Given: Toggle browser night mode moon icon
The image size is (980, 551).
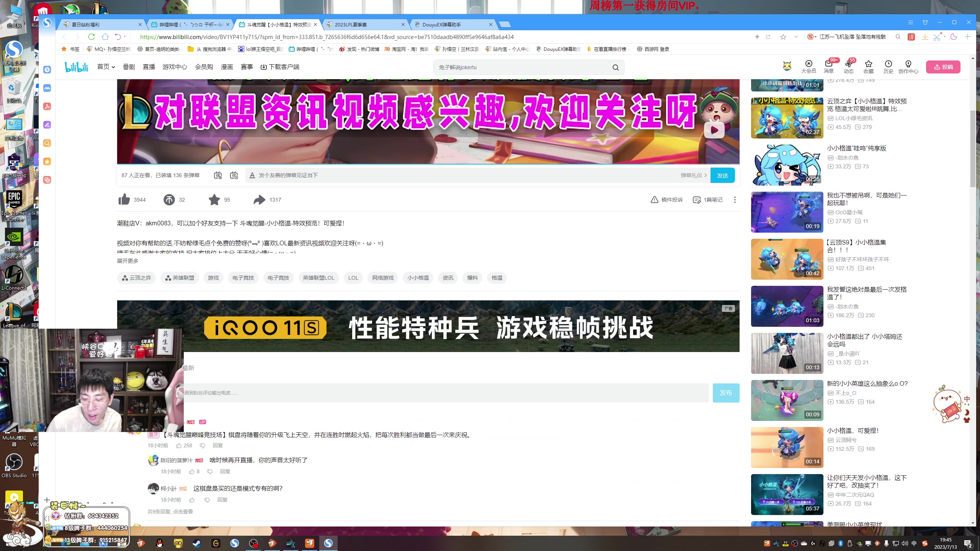Looking at the screenshot, I should click(x=954, y=37).
